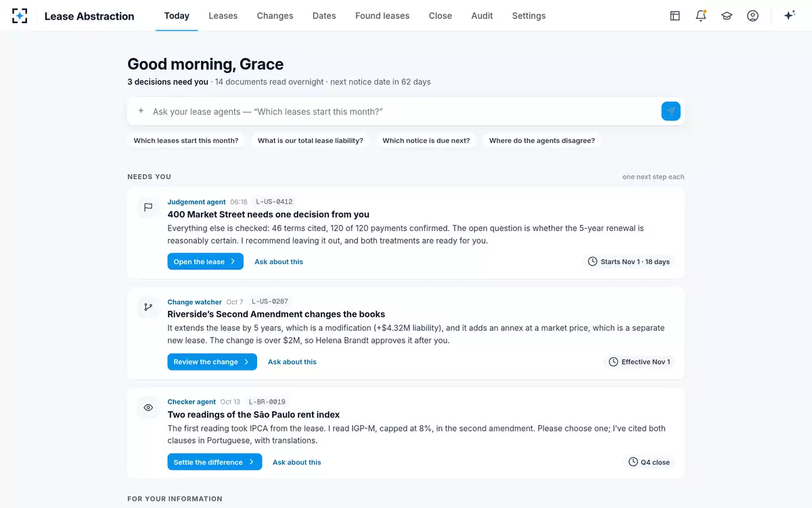Click Ask about this for São Paulo rent index
812x508 pixels.
[x=297, y=462]
